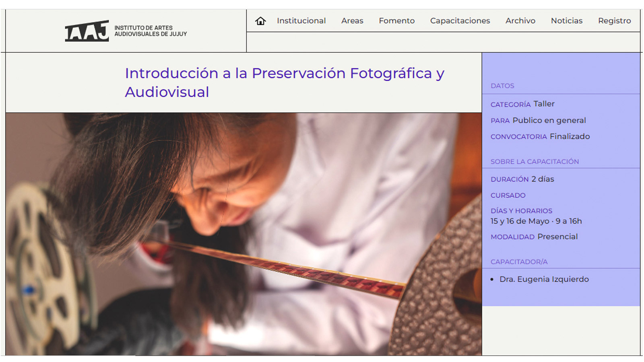
Task: Click the IAAJ logo
Action: click(87, 31)
